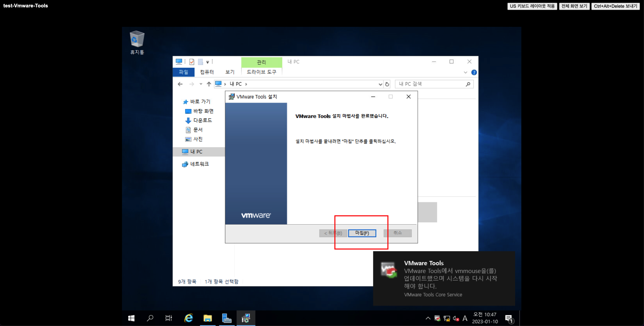Minimize the VMware Tools 설치 dialog
The width and height of the screenshot is (644, 326).
[x=373, y=97]
